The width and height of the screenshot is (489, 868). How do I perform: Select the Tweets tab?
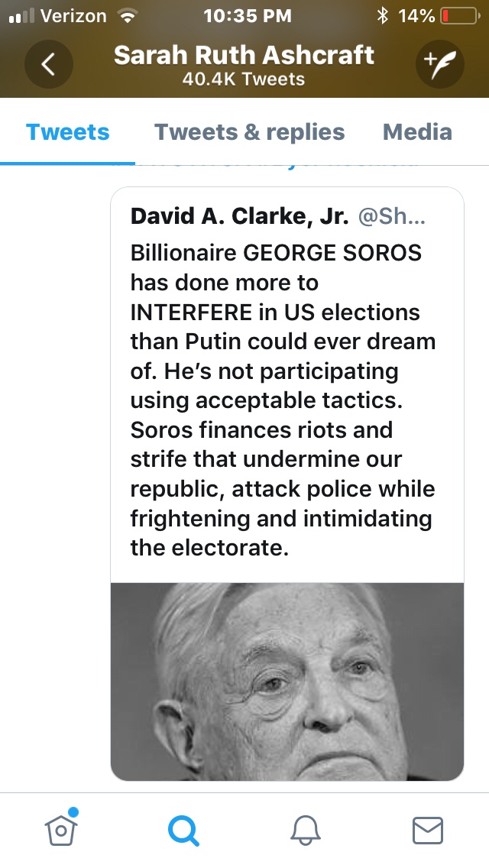[x=68, y=132]
